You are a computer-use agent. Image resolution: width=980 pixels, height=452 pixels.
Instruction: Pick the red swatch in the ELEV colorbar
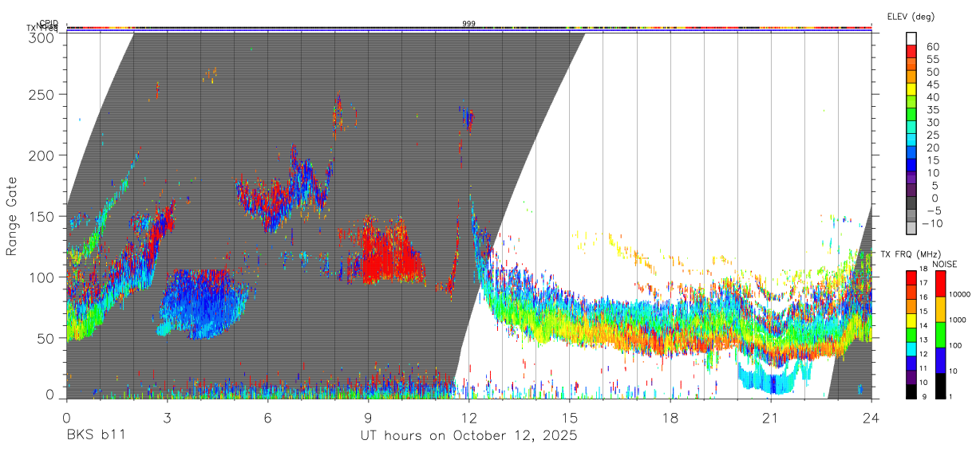tap(911, 52)
